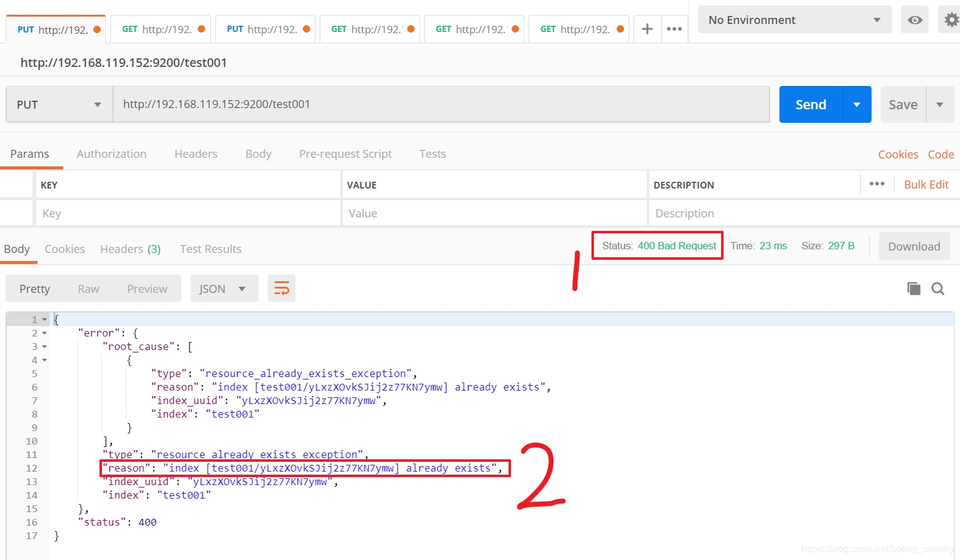Click the 23 ms response time value
The width and height of the screenshot is (960, 560).
tap(773, 246)
